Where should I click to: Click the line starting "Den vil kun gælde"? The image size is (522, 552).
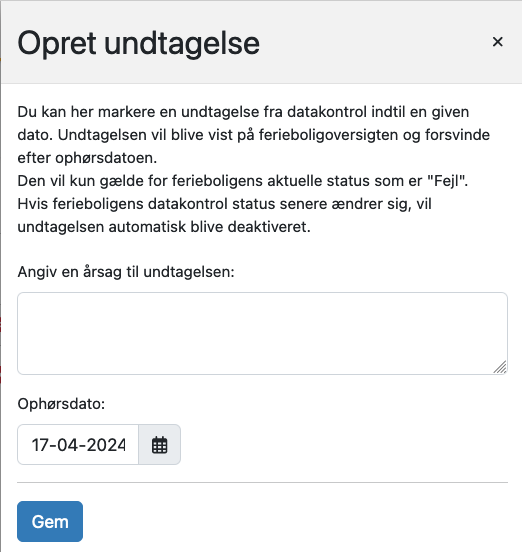point(243,181)
